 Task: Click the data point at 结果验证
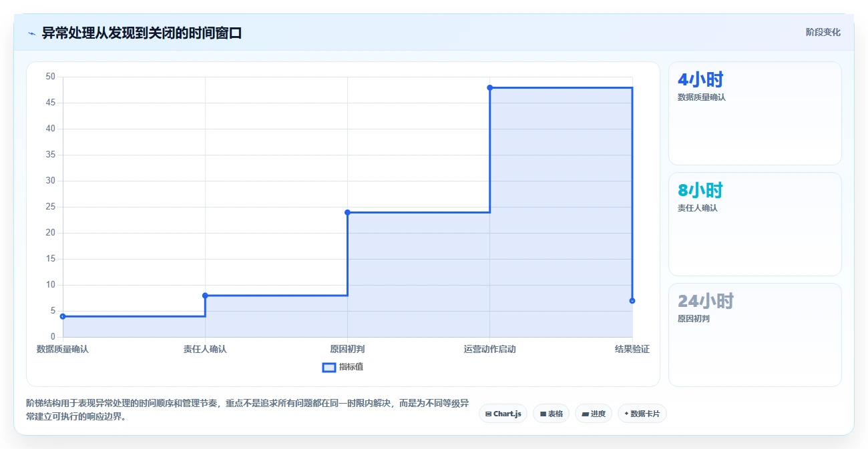click(x=632, y=301)
